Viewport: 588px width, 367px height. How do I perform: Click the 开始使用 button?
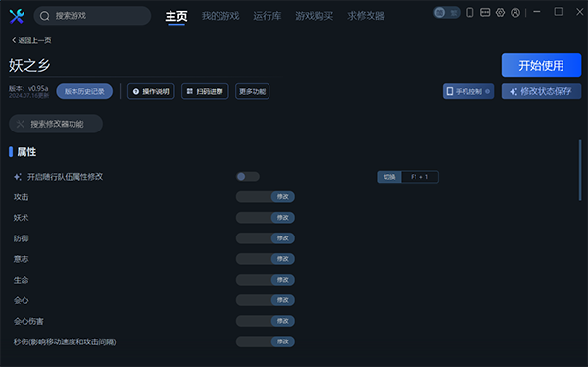(542, 65)
